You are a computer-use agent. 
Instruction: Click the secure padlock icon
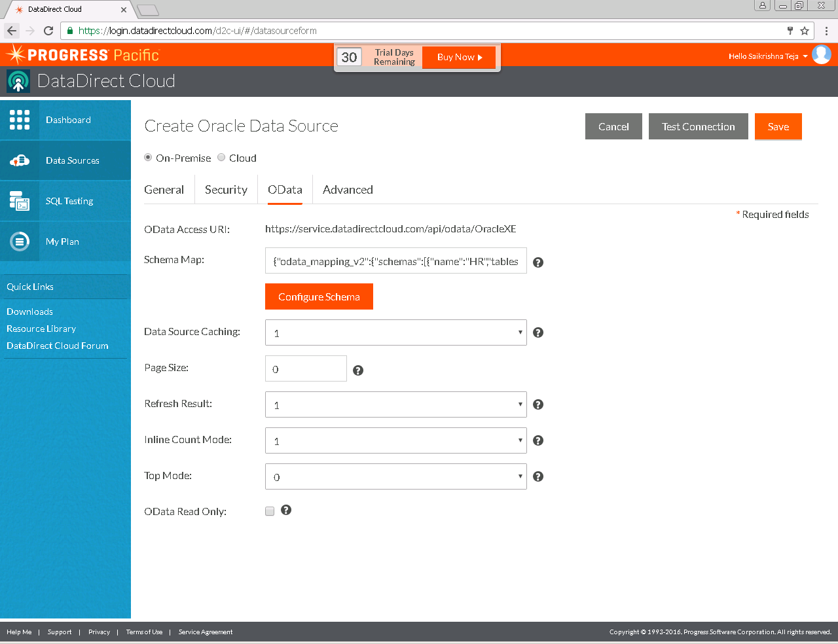(70, 31)
